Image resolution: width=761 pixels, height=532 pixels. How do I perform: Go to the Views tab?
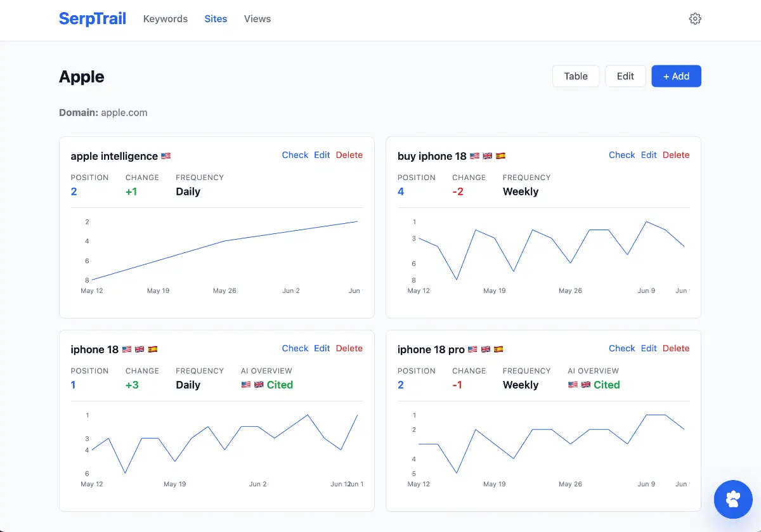pyautogui.click(x=257, y=19)
